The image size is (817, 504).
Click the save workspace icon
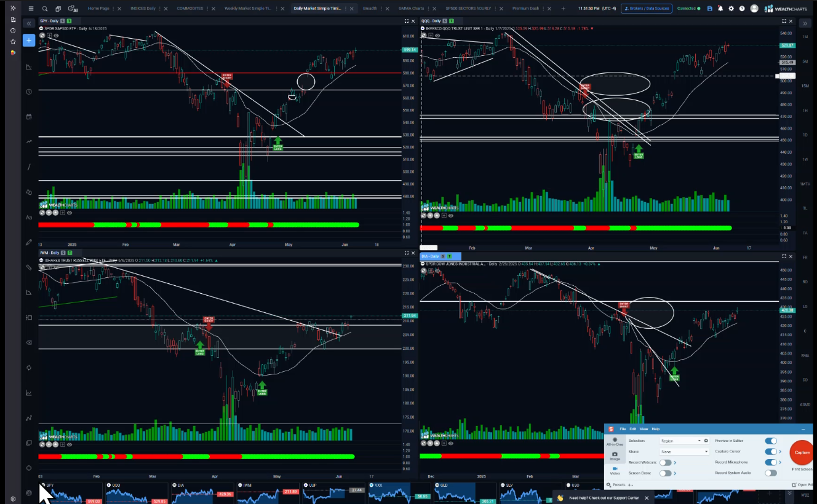[710, 9]
